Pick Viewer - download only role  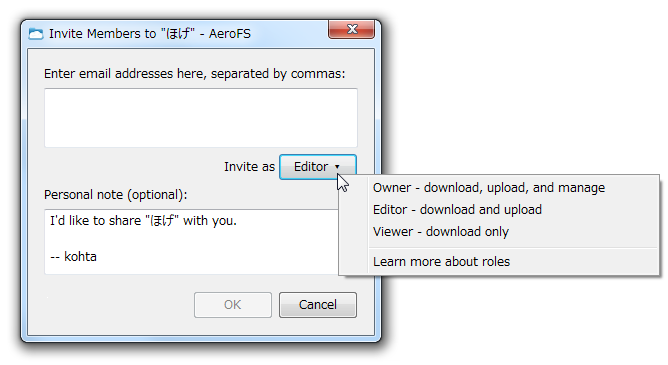tap(441, 232)
